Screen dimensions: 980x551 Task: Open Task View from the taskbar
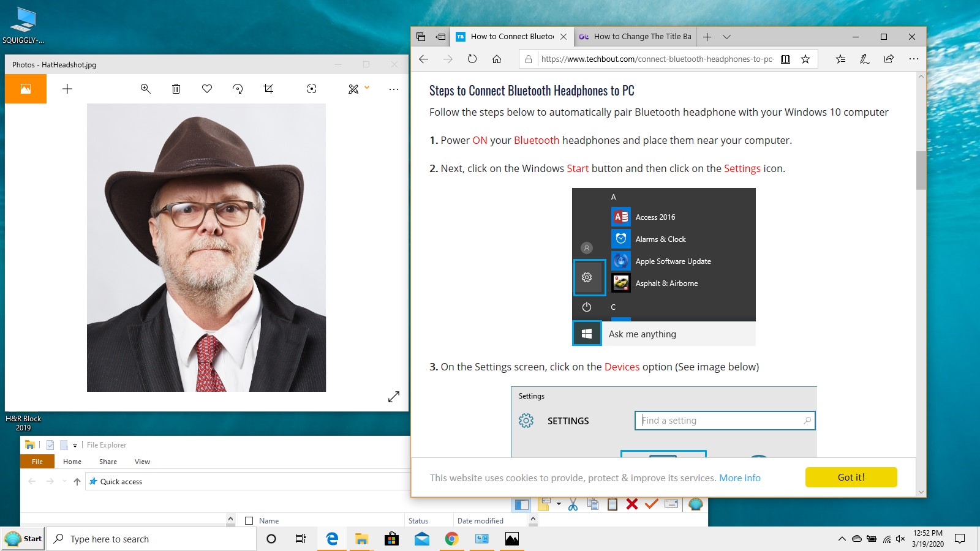(x=300, y=539)
